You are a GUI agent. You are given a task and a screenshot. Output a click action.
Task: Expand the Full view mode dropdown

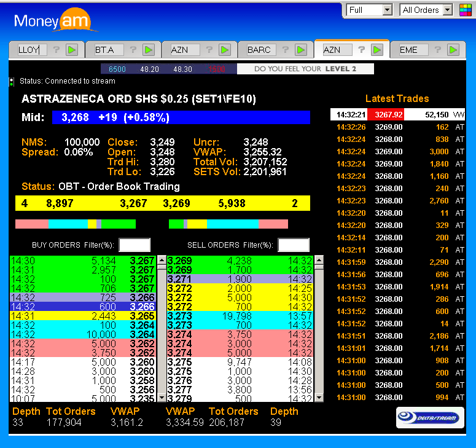(386, 10)
